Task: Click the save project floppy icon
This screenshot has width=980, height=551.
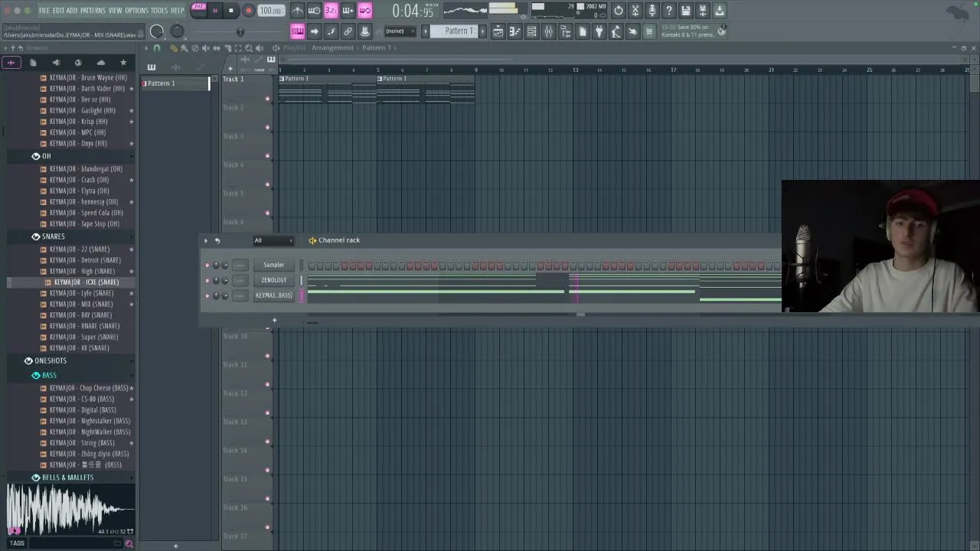Action: [686, 11]
